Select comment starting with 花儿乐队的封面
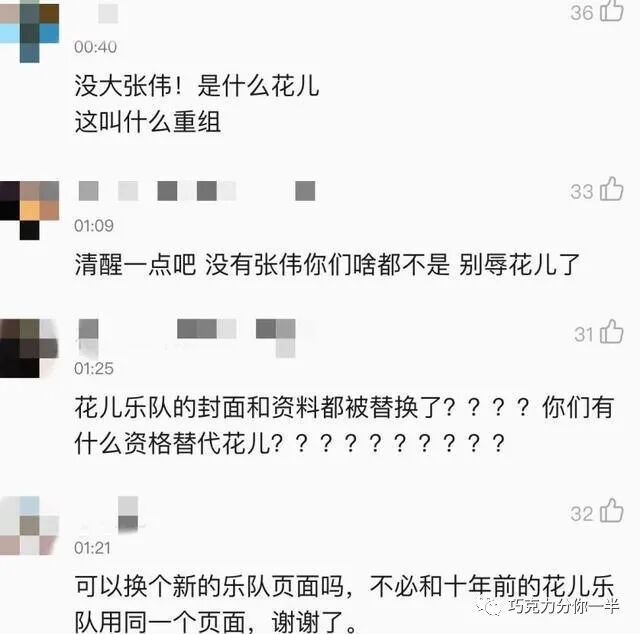Screen dimensions: 640x634 344,425
